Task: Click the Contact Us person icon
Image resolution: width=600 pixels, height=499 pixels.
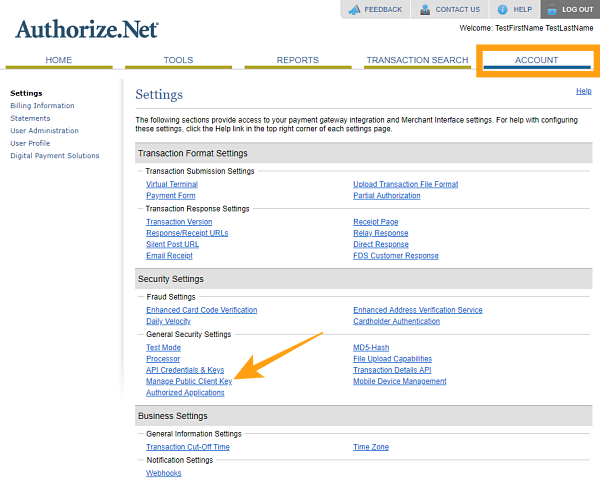Action: click(x=425, y=10)
